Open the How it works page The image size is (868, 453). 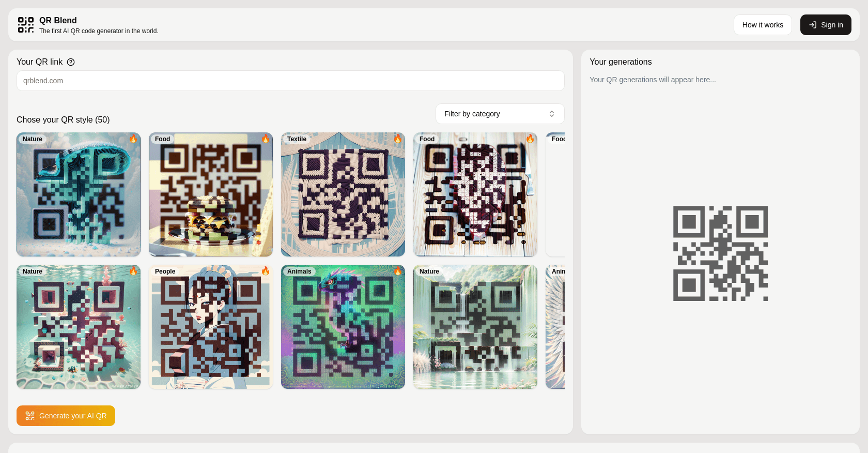tap(763, 25)
